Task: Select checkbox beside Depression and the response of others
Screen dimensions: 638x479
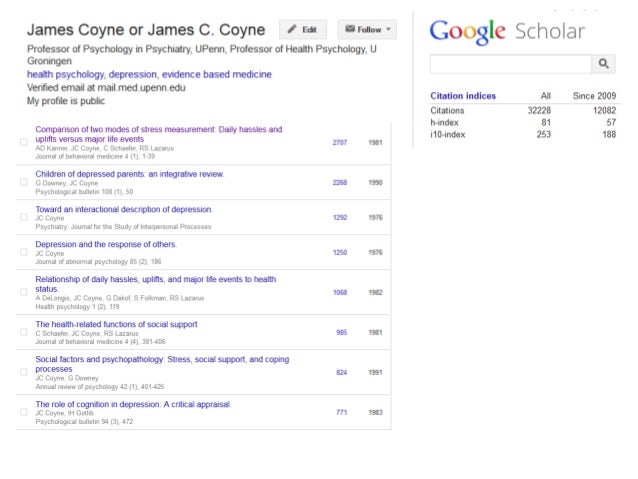Action: [x=23, y=253]
